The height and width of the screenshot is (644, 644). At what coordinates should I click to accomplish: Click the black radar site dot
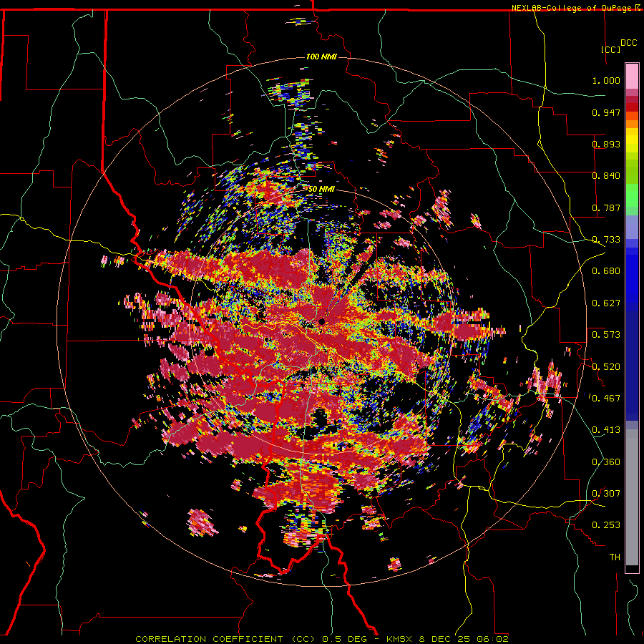pos(322,321)
